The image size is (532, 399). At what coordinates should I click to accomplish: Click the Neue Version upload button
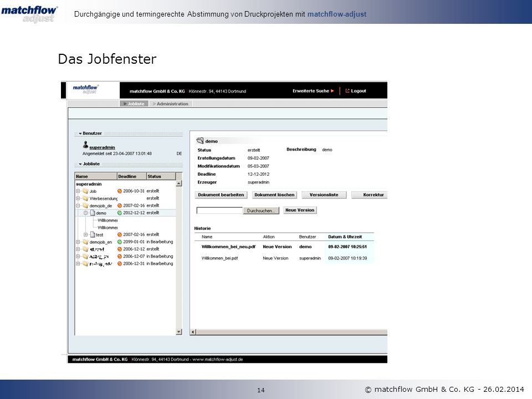(300, 211)
